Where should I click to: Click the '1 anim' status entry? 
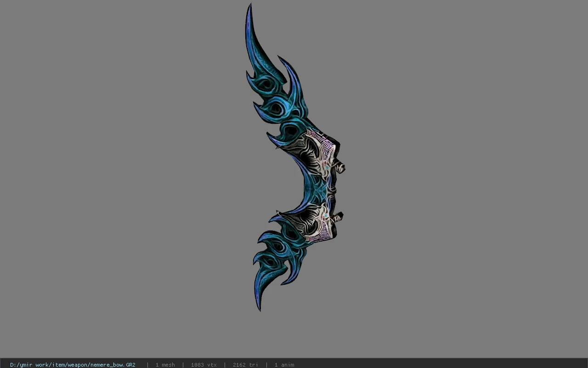point(284,365)
